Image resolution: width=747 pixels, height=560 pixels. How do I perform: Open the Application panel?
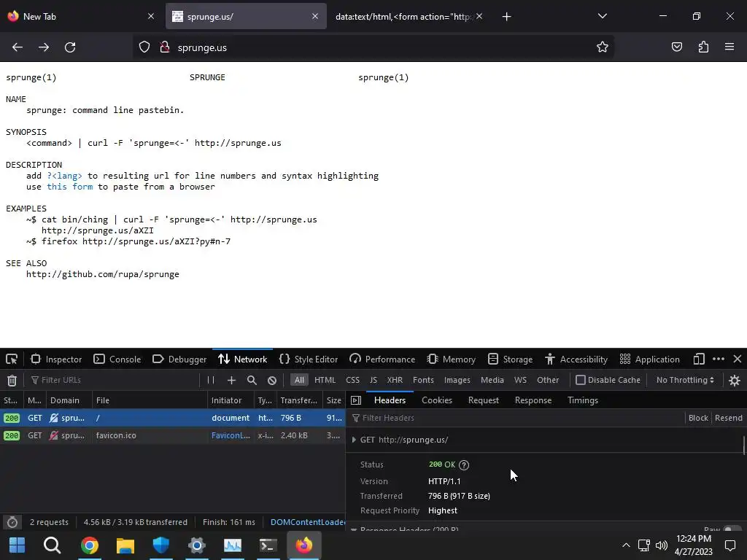[x=650, y=359]
